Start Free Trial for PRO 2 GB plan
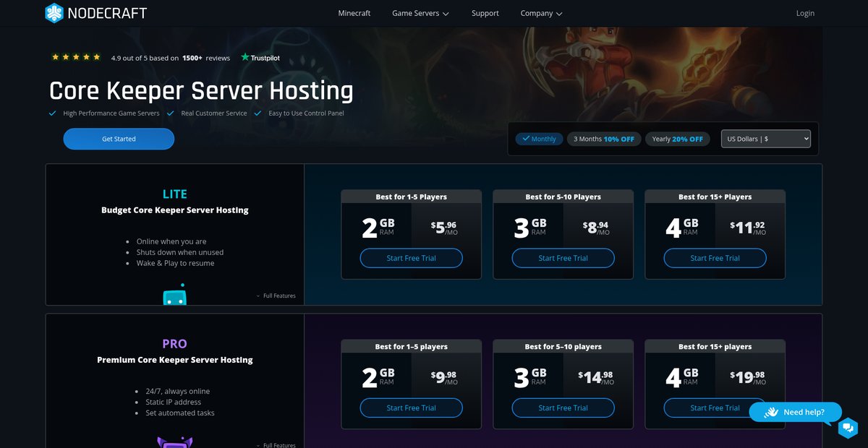The image size is (868, 448). point(412,408)
